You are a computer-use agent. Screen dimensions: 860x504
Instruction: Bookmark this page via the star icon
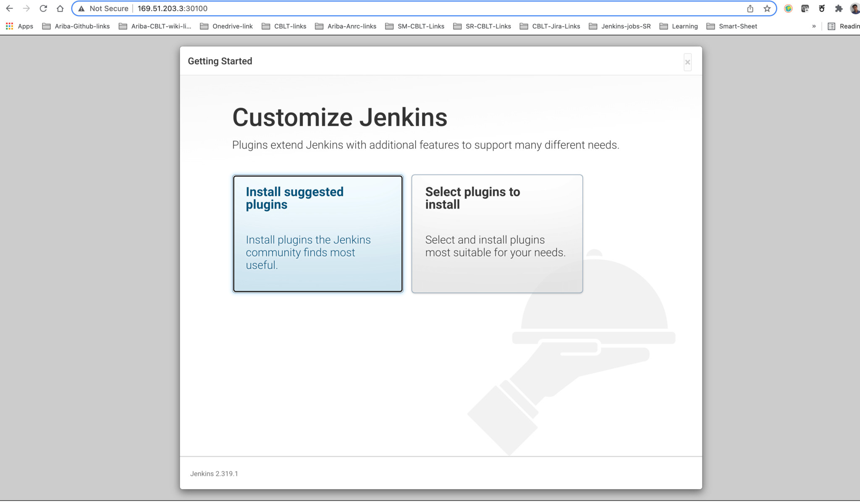767,8
